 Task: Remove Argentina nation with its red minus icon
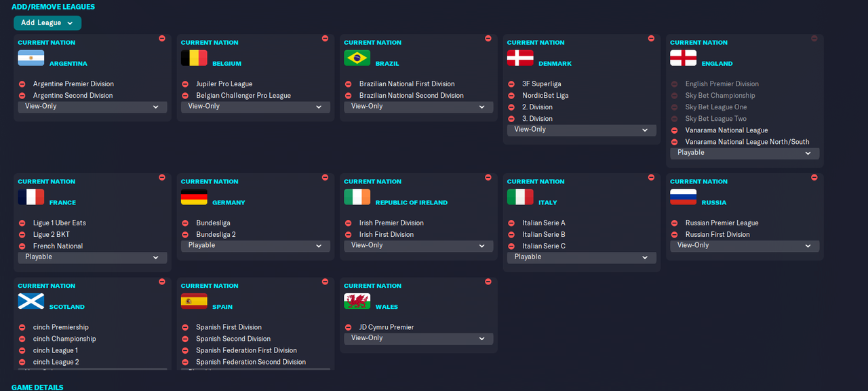click(162, 39)
